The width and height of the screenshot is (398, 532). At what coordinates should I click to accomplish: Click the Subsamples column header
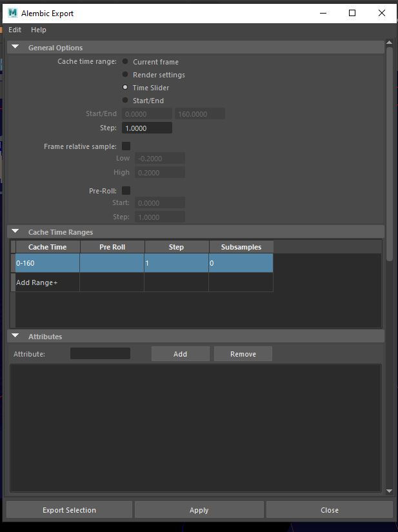(x=241, y=247)
